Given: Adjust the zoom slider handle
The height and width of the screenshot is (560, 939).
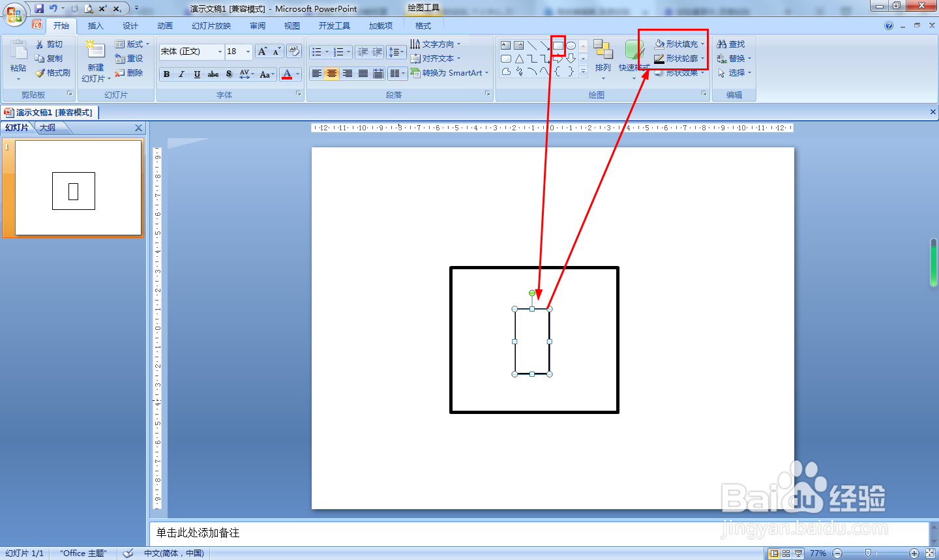Looking at the screenshot, I should coord(868,553).
